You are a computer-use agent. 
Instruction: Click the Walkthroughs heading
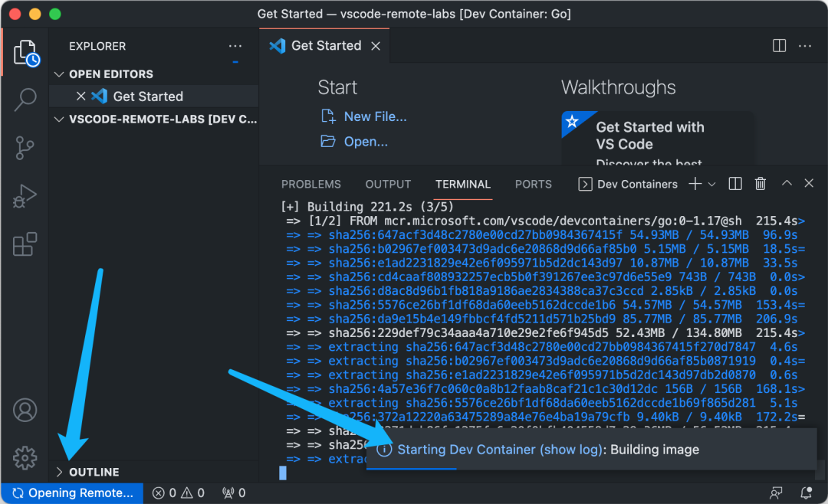[x=619, y=87]
